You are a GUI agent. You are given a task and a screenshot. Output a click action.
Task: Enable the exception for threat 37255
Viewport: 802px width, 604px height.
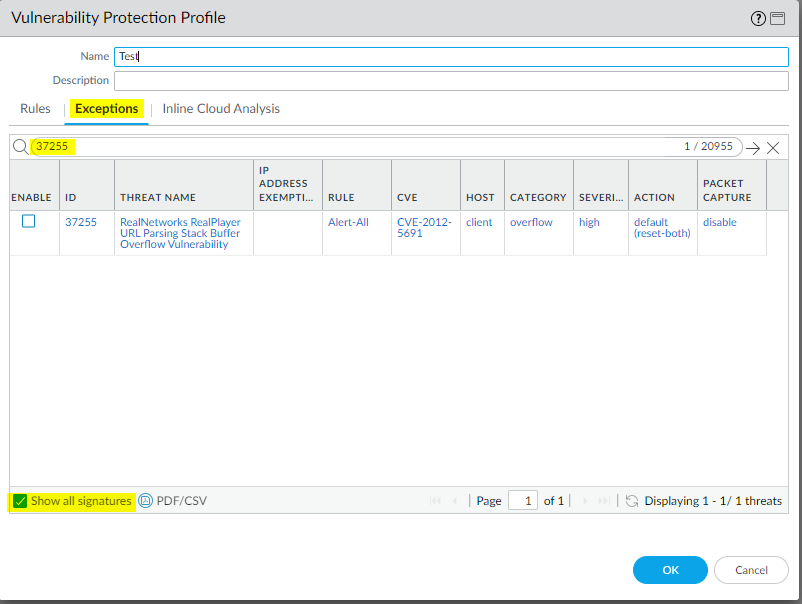[29, 222]
